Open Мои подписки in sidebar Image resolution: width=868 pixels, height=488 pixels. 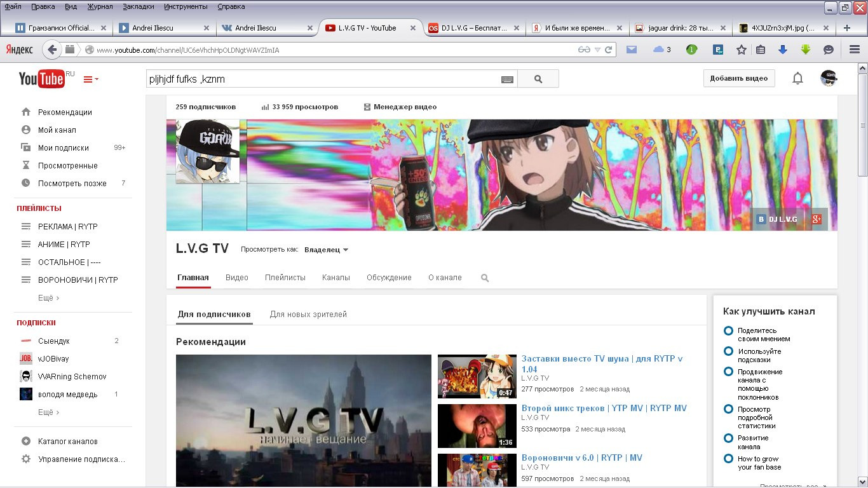tap(64, 147)
